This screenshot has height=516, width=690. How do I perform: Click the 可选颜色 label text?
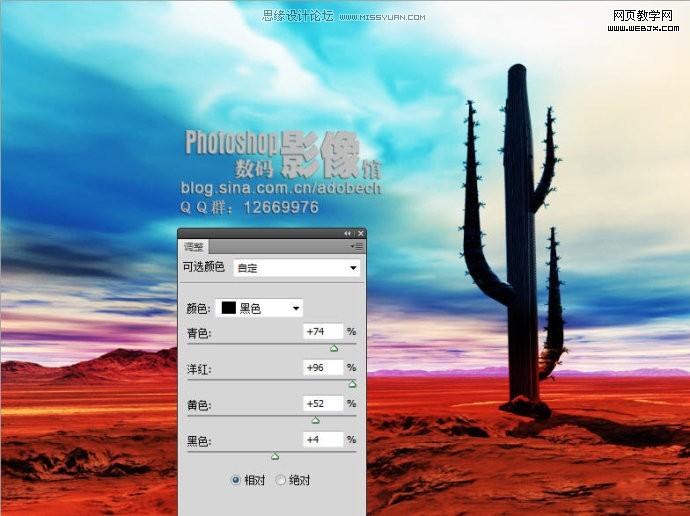(203, 267)
